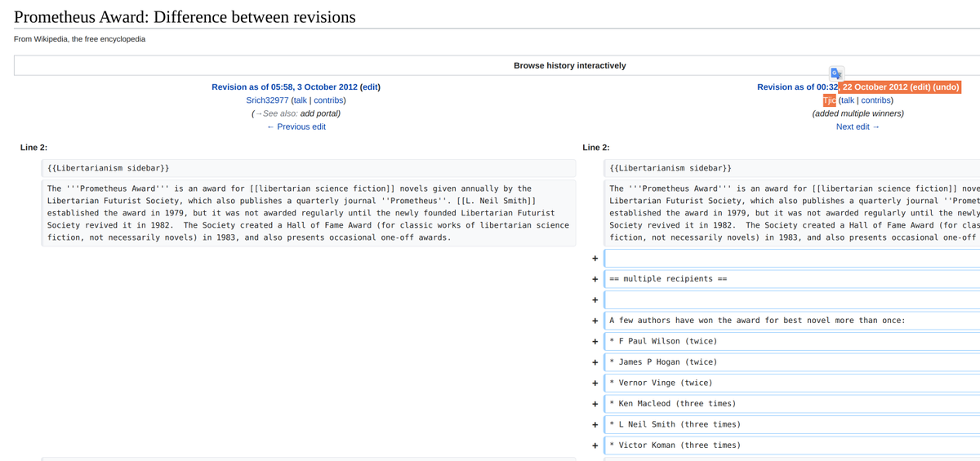The height and width of the screenshot is (461, 980).
Task: Click the plus marker beside Ken Macleod line
Action: (x=595, y=404)
